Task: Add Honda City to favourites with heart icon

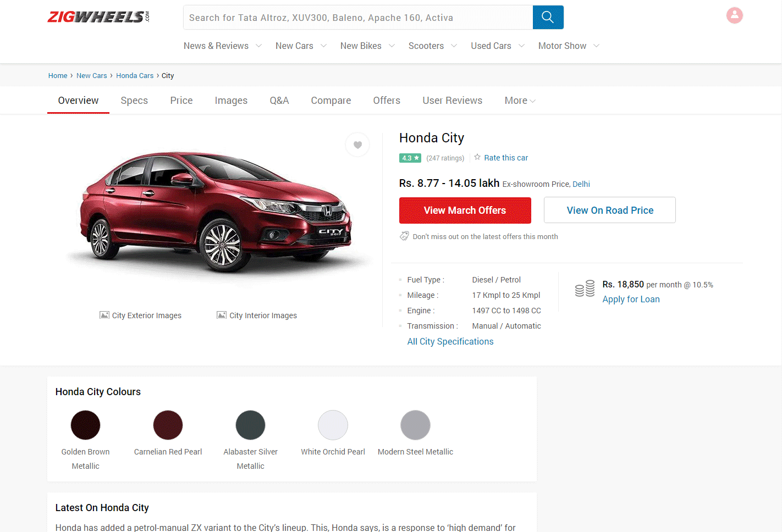Action: (x=357, y=145)
